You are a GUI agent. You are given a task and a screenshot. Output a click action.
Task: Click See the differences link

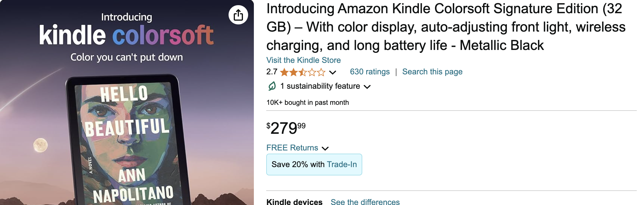(365, 202)
